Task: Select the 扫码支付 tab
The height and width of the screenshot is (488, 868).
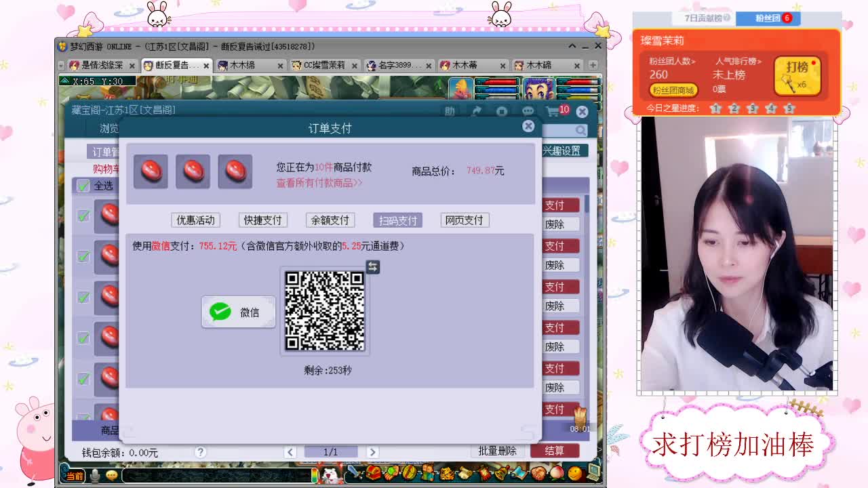Action: [397, 220]
